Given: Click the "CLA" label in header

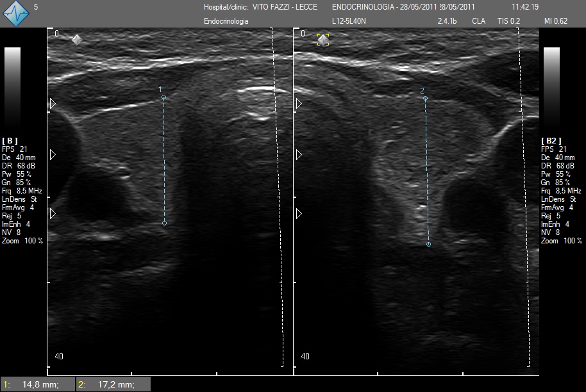Looking at the screenshot, I should 479,21.
